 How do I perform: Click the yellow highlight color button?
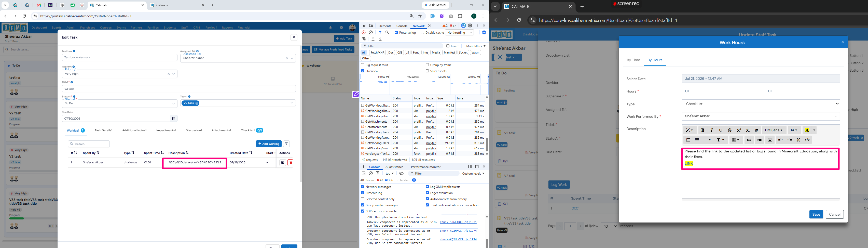[x=807, y=130]
